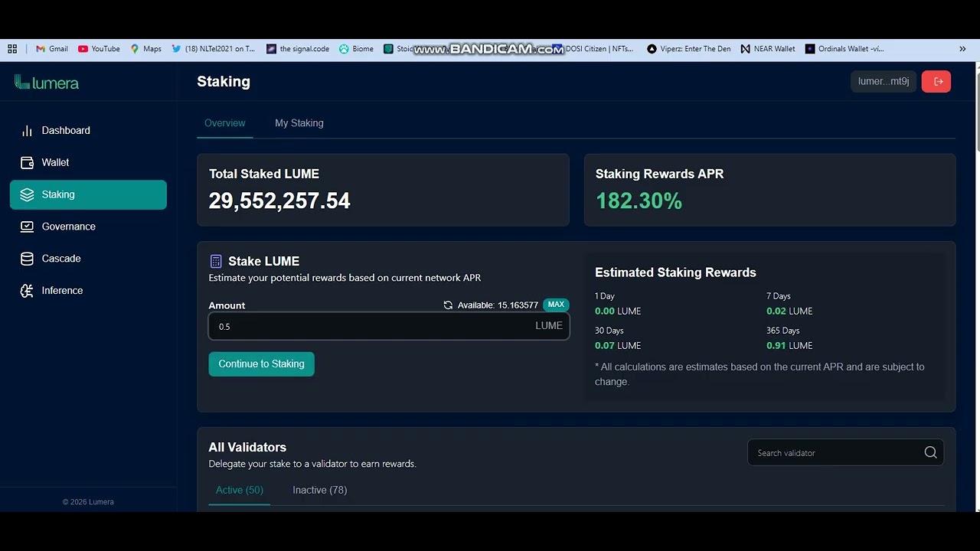Open the NLTel2021 Twitter bookmark

click(x=214, y=48)
